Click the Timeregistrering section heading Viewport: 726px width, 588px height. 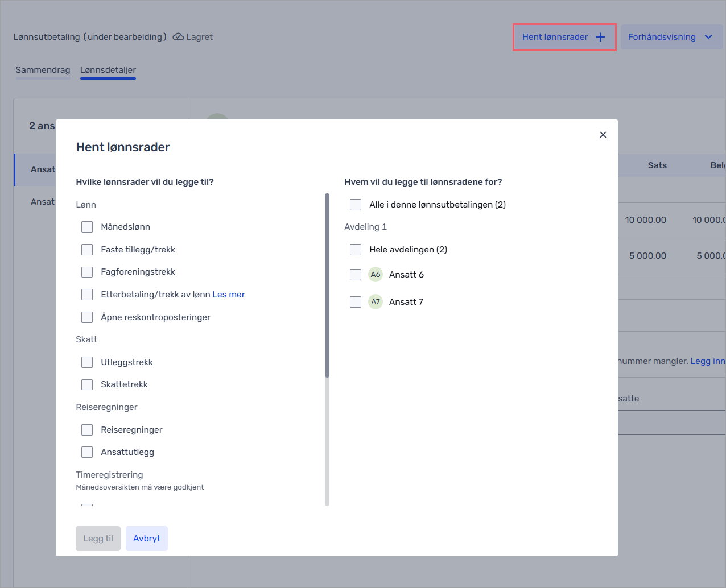click(x=109, y=475)
